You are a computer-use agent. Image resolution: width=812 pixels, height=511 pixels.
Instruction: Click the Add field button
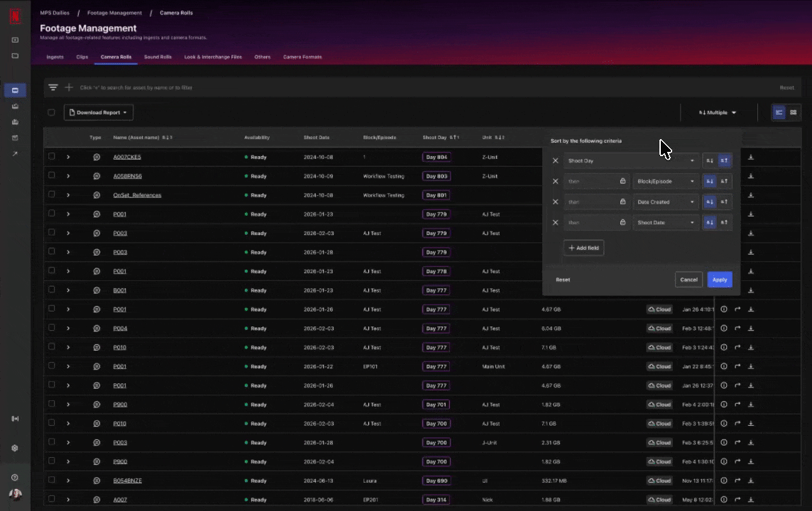[583, 248]
